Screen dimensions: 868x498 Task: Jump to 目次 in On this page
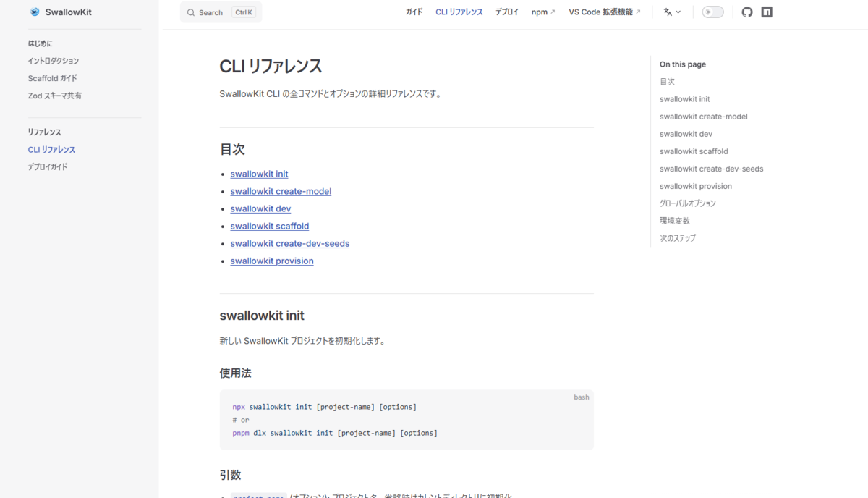667,82
